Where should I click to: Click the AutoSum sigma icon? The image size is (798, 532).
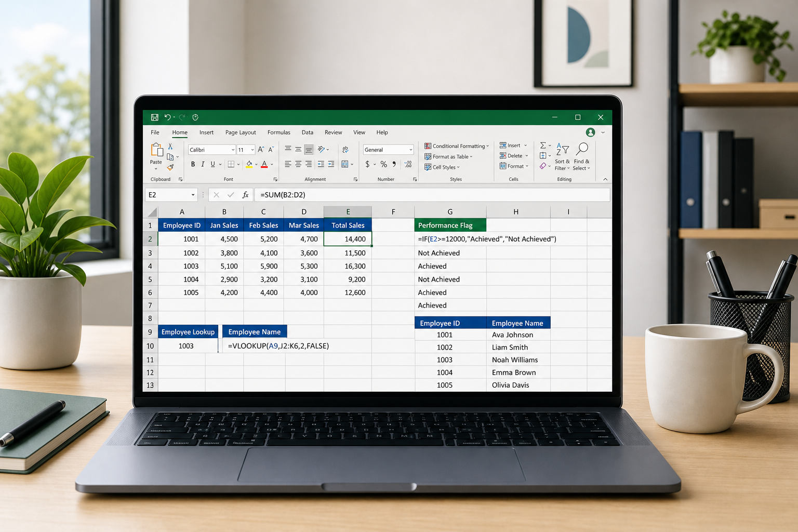543,145
